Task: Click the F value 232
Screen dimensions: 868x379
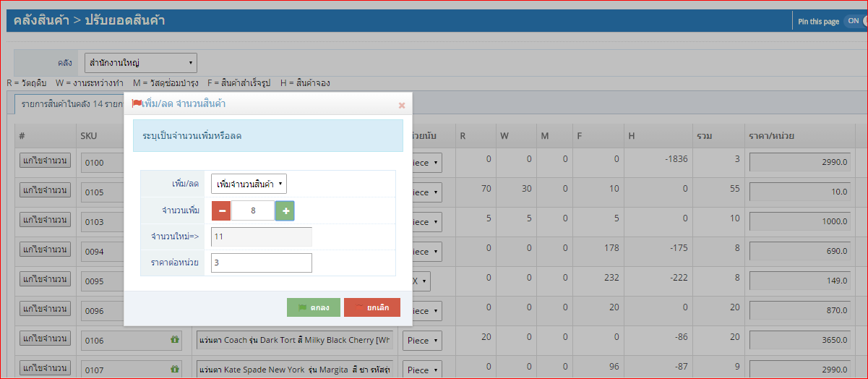Action: tap(611, 277)
